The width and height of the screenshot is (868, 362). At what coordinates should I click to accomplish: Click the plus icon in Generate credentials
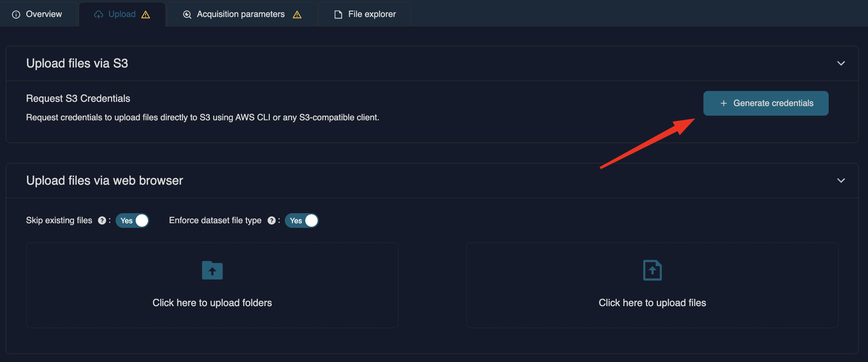(723, 103)
